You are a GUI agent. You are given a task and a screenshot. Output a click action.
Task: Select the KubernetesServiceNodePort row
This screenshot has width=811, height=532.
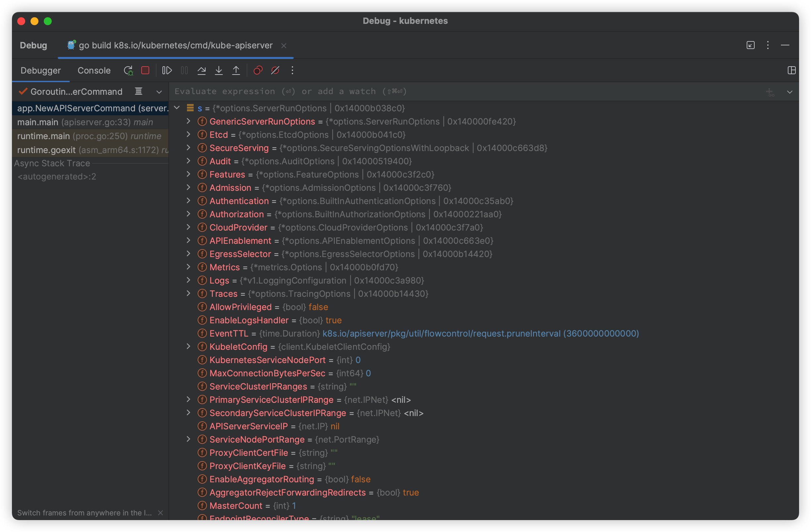[x=484, y=360]
